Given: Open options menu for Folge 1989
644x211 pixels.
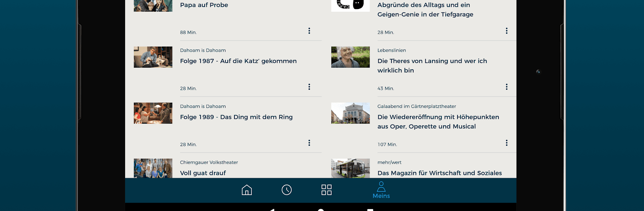Looking at the screenshot, I should coord(309,143).
